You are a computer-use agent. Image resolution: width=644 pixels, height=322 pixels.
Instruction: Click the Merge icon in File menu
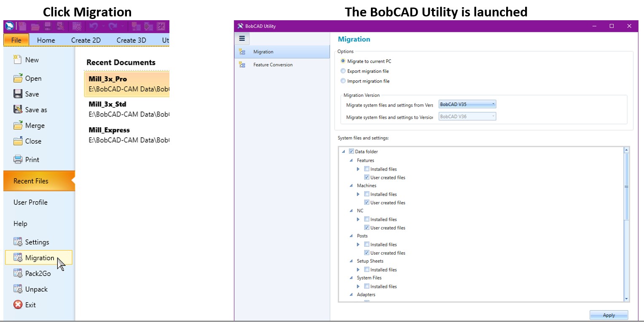click(18, 125)
